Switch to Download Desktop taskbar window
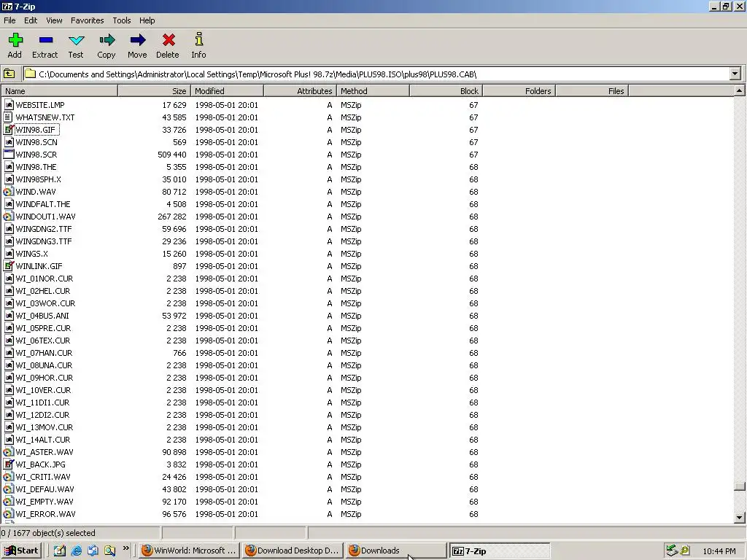Screen dimensions: 747x560 pyautogui.click(x=293, y=551)
